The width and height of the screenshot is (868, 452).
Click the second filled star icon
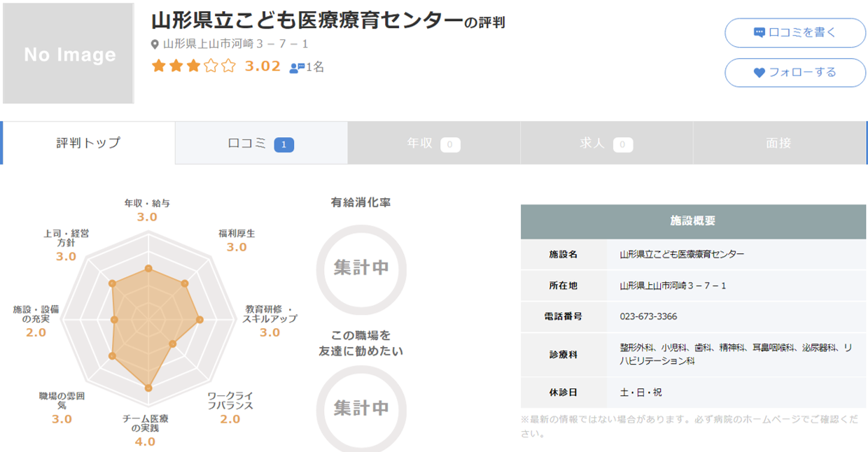[174, 66]
